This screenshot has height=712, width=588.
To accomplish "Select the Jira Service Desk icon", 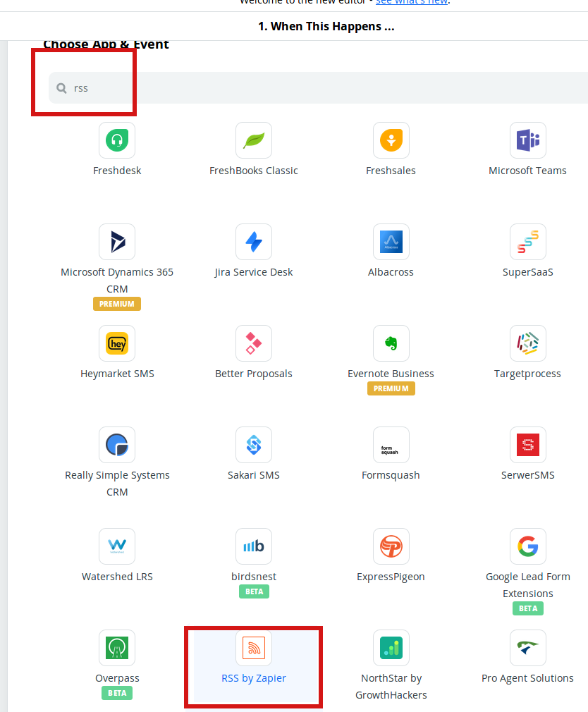I will [x=254, y=242].
